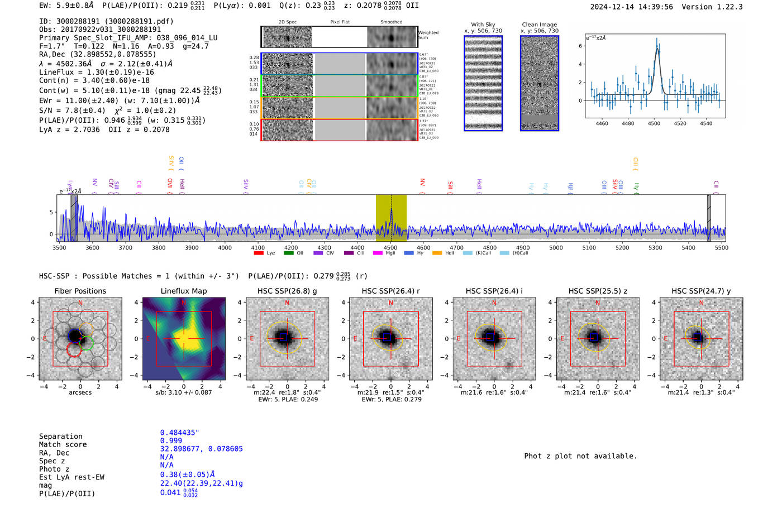Click the (K)CaII legend swatch
Viewport: 782px width, 532px height.
point(468,253)
